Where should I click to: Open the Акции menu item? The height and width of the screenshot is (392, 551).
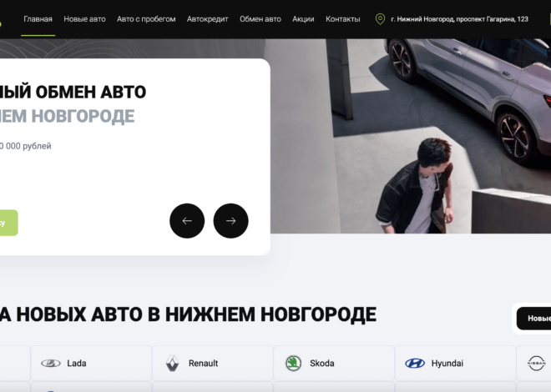pos(303,19)
